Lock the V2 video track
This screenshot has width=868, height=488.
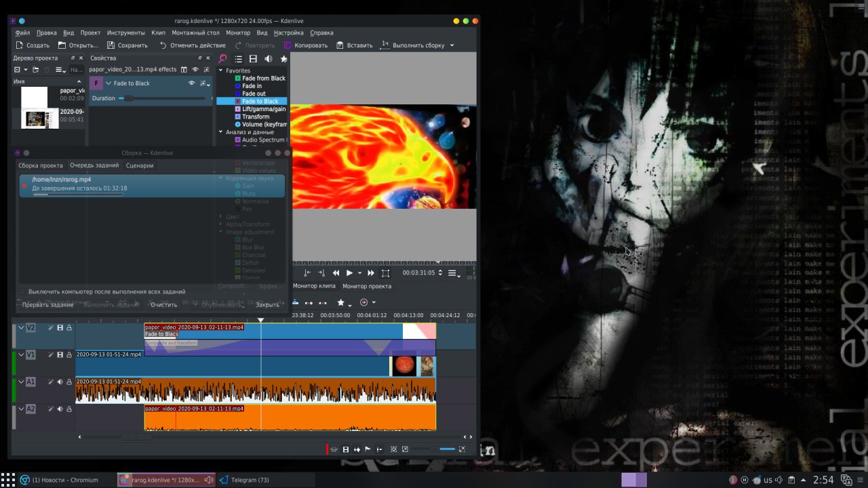coord(69,328)
